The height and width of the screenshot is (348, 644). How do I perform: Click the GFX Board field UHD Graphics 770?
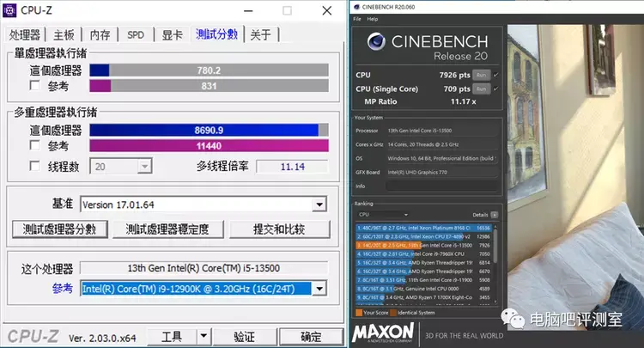[x=442, y=172]
